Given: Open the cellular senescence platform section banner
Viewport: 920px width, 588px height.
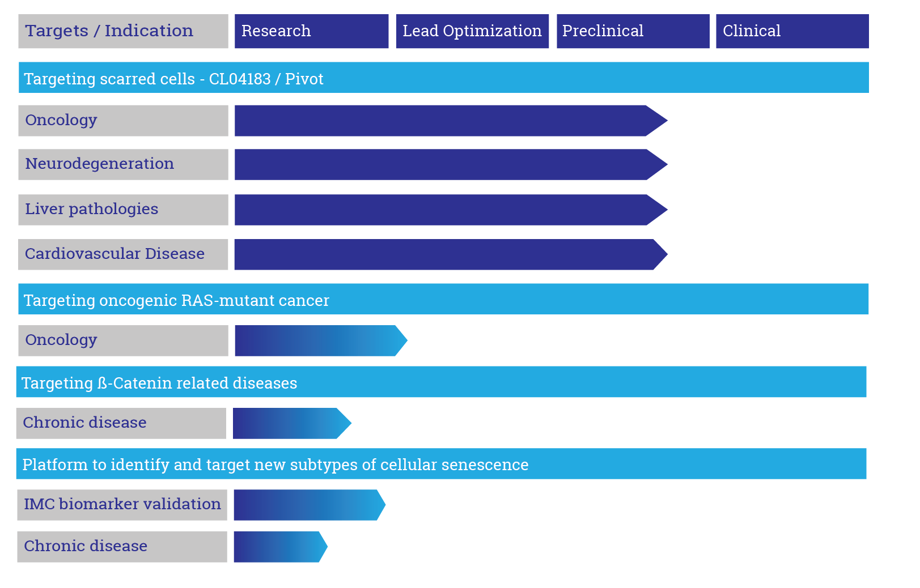Looking at the screenshot, I should (x=441, y=463).
